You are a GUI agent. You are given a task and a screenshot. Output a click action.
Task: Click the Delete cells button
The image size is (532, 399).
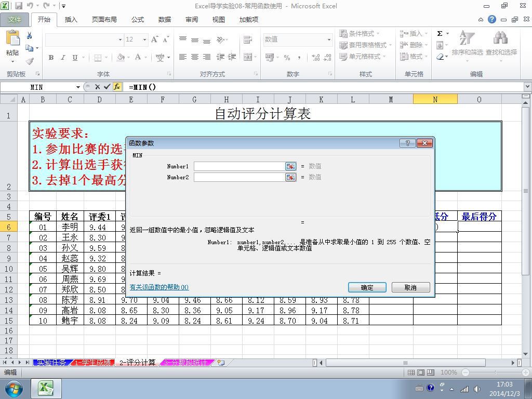414,45
